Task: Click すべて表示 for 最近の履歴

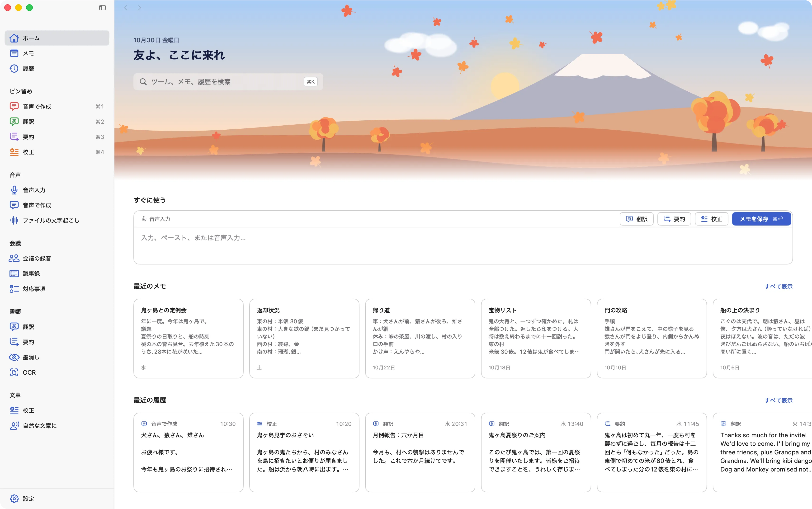Action: [x=778, y=400]
